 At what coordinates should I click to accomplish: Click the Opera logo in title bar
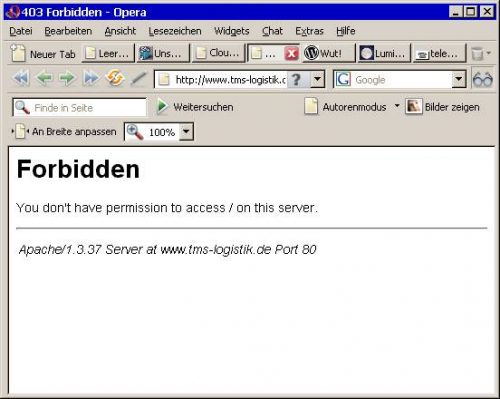[13, 12]
